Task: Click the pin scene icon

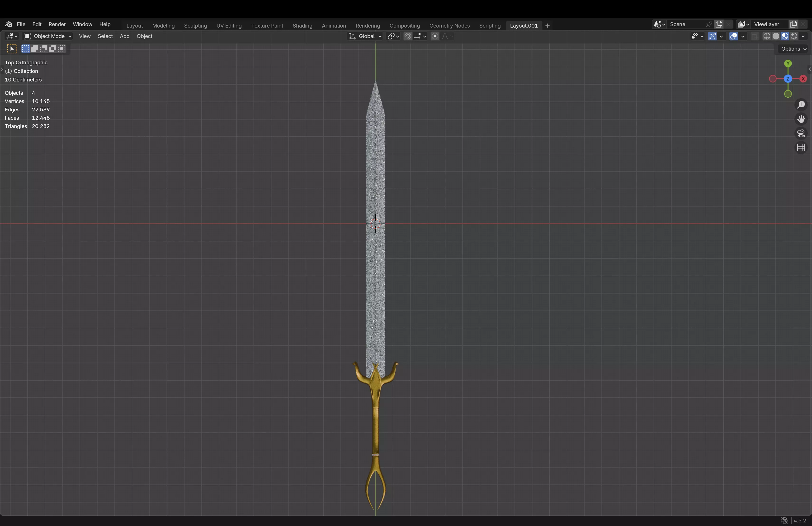Action: pos(709,24)
